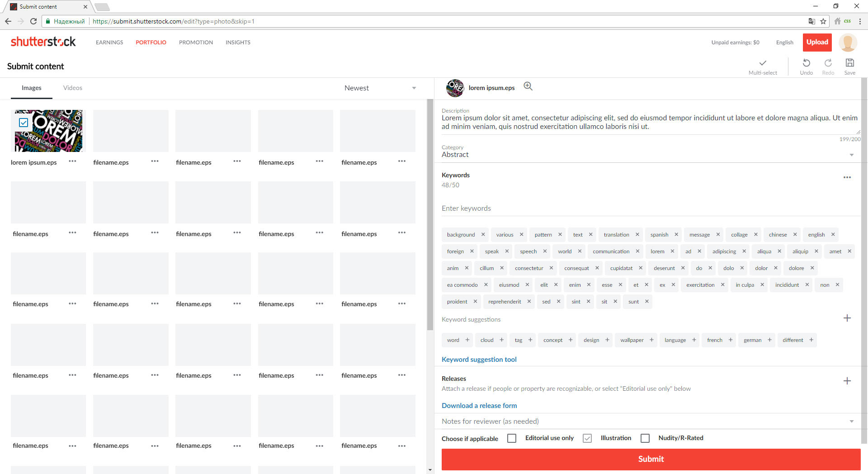Go back in the browser
Screen dimensions: 868x474
click(x=8, y=21)
